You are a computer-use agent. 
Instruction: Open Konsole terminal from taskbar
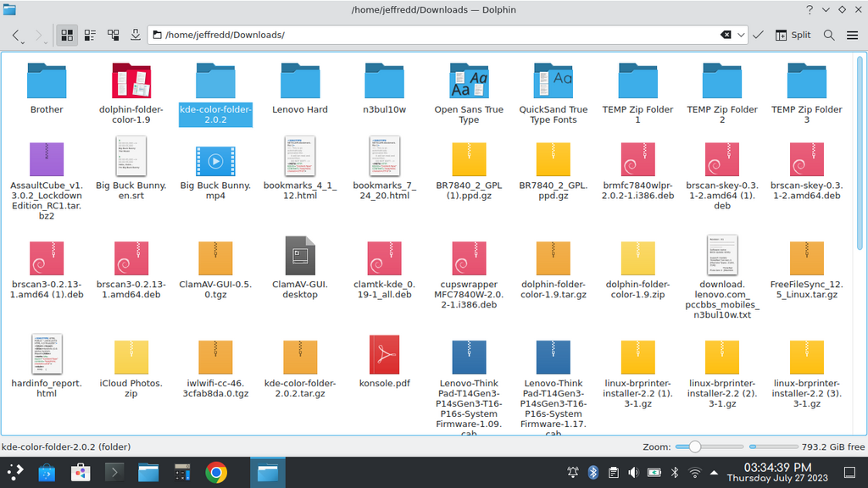coord(114,473)
